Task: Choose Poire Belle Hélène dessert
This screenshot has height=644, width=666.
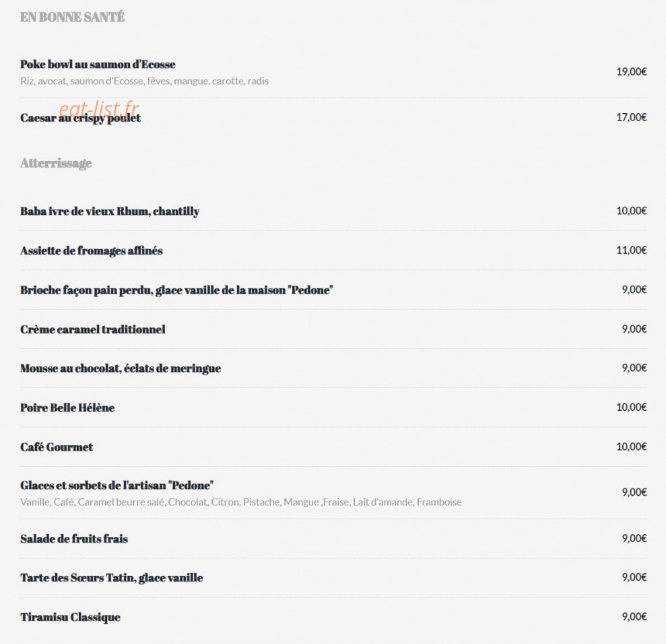Action: tap(67, 408)
